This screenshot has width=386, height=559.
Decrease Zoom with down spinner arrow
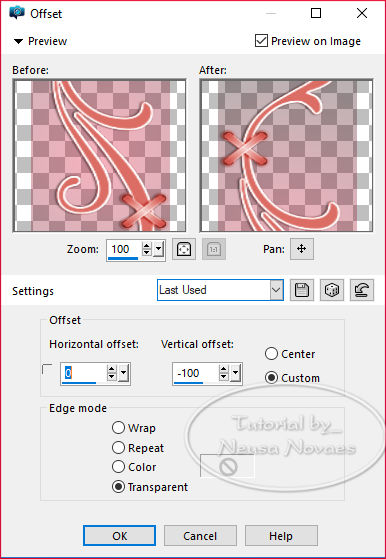(x=146, y=253)
